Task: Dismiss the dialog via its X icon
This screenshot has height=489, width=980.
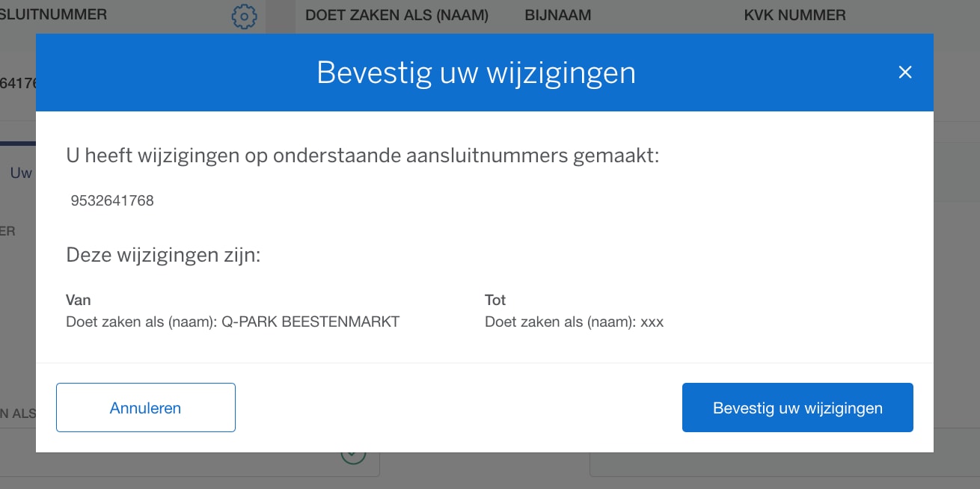Action: (x=905, y=72)
